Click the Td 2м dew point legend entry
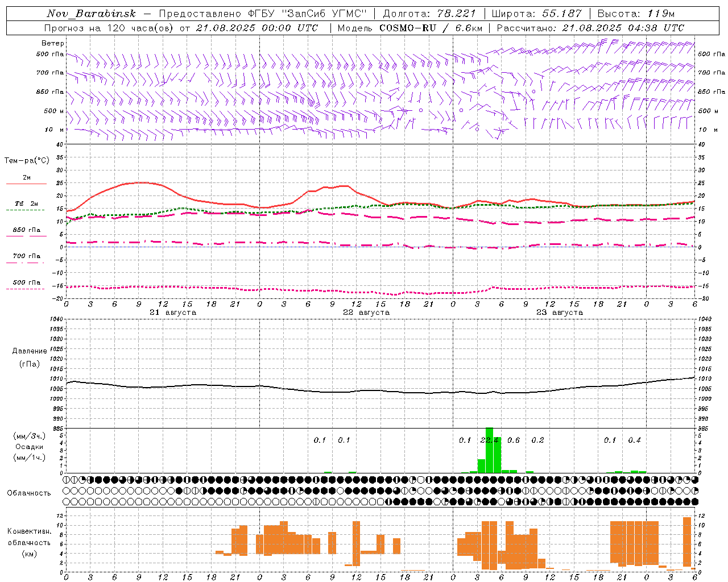728x582 pixels. pos(26,203)
